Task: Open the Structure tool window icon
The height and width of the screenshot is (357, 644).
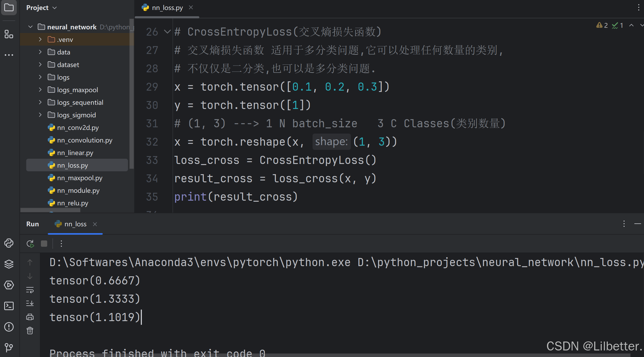Action: pos(9,34)
